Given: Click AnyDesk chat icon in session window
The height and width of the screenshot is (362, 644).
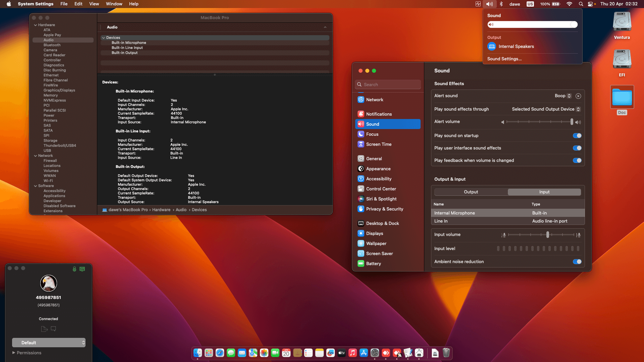Looking at the screenshot, I should (53, 329).
